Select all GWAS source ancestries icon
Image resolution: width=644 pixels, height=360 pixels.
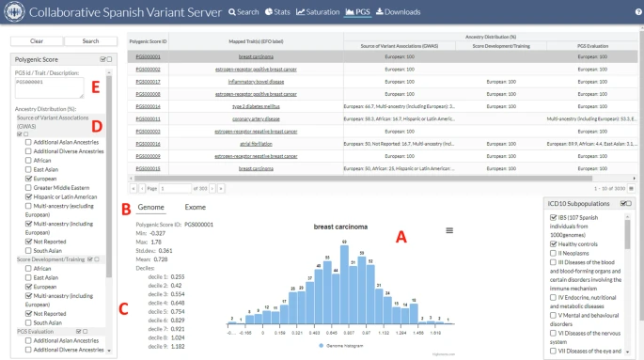[x=20, y=134]
